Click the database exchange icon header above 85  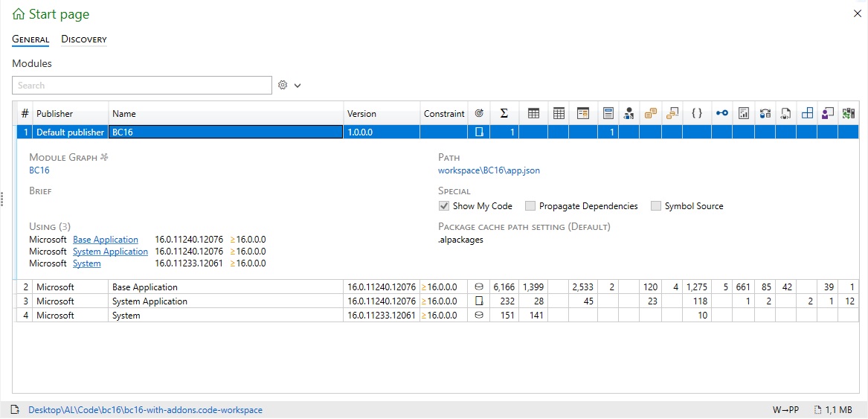tap(765, 113)
